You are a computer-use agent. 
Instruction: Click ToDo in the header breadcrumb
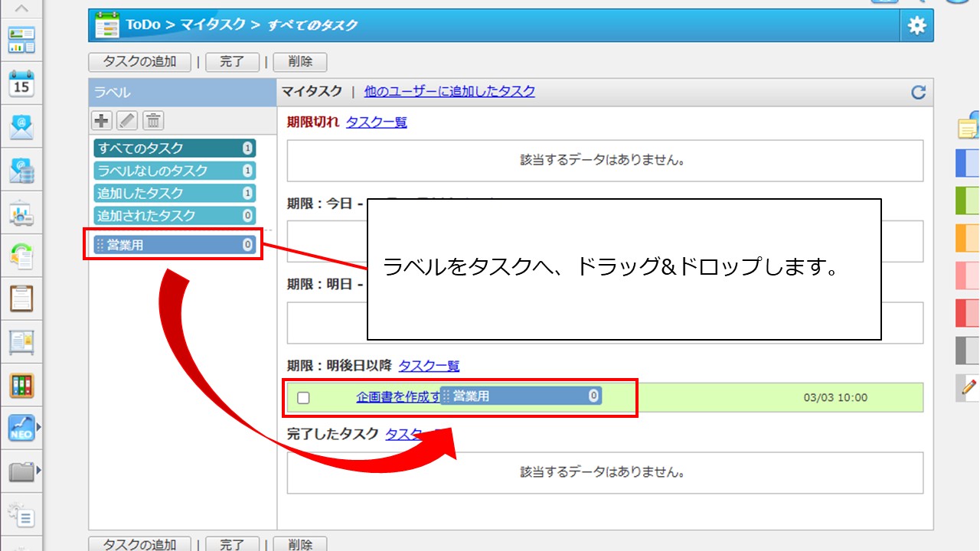tap(143, 25)
